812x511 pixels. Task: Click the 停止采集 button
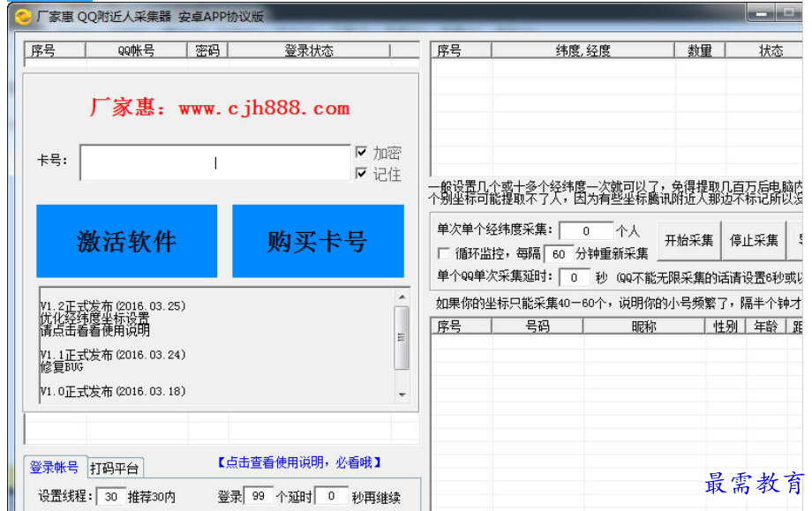point(754,241)
